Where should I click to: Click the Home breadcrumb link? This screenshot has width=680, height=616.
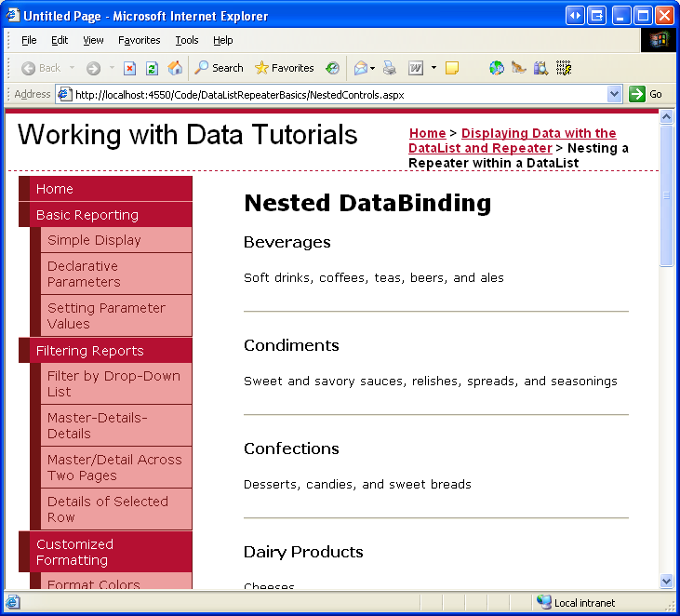coord(427,133)
